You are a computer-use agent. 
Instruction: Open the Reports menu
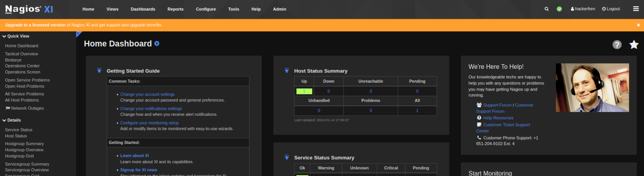coord(175,9)
